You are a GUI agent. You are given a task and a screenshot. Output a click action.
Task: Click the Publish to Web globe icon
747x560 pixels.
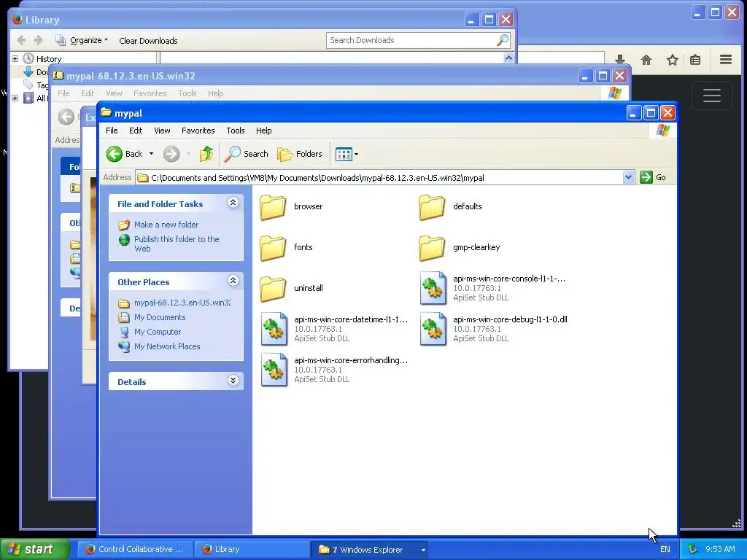(x=124, y=239)
